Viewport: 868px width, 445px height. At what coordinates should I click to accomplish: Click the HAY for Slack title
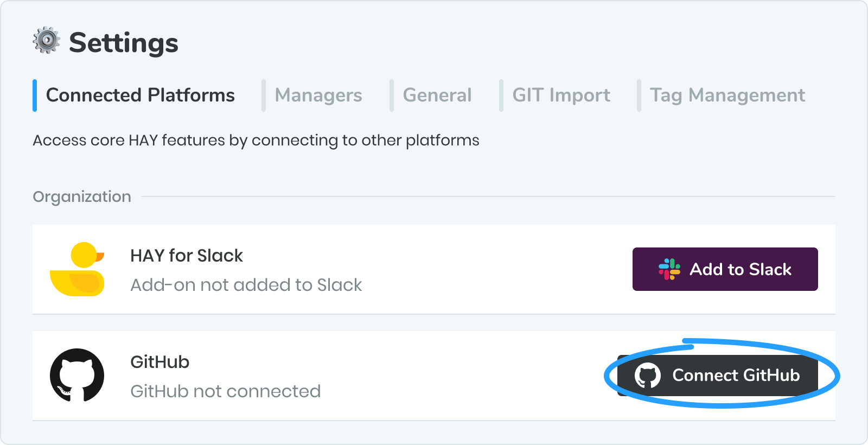pyautogui.click(x=187, y=256)
